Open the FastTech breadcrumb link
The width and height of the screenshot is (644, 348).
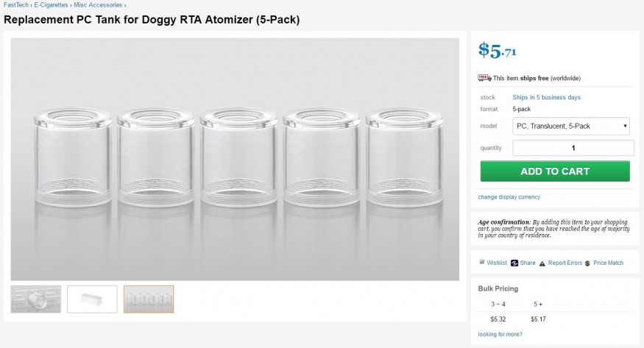tap(16, 5)
